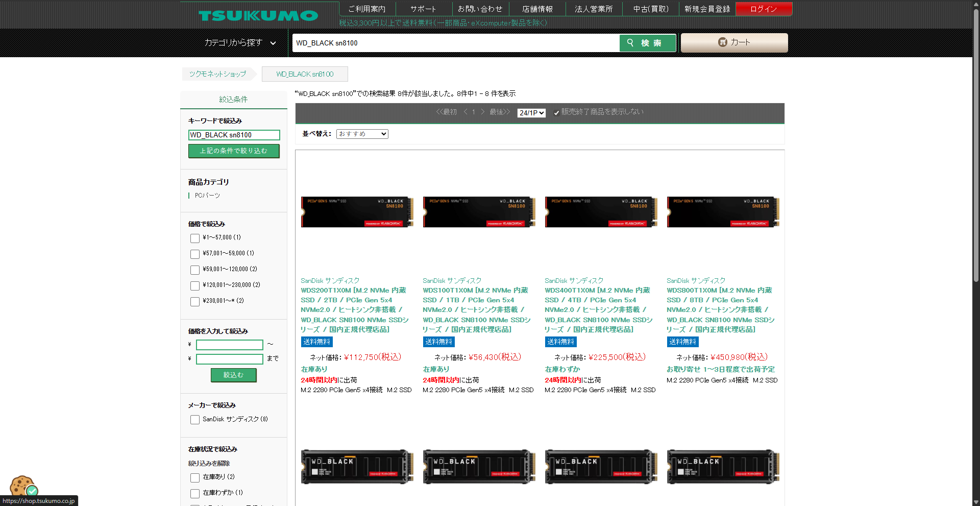
Task: Check the ¥120,001～230,000 price filter
Action: [x=195, y=286]
